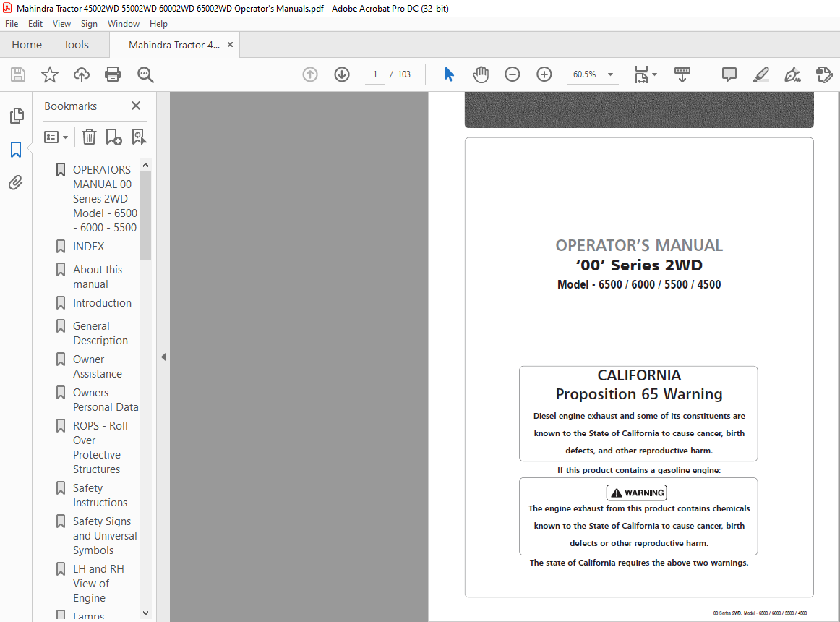Screen dimensions: 840x622
Task: Click the CALIFORNIA Proposition 65 Warning heading
Action: [x=638, y=385]
